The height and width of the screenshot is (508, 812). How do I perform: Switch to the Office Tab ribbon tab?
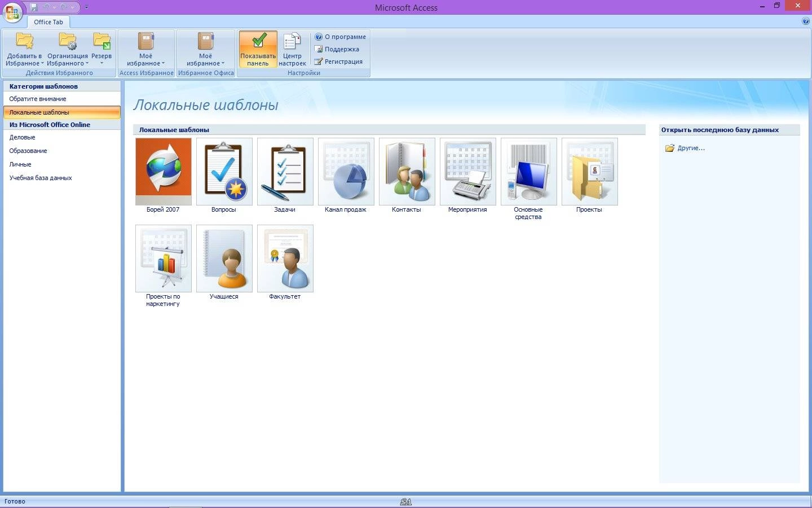tap(48, 22)
